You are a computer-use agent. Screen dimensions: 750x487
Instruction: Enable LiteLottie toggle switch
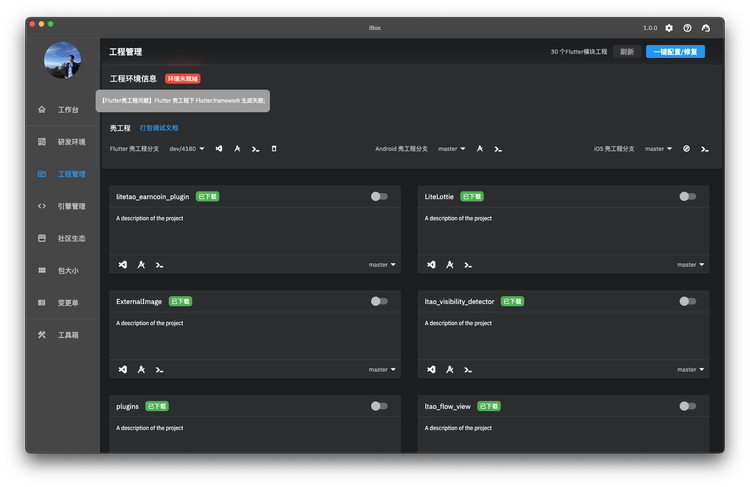(x=688, y=197)
